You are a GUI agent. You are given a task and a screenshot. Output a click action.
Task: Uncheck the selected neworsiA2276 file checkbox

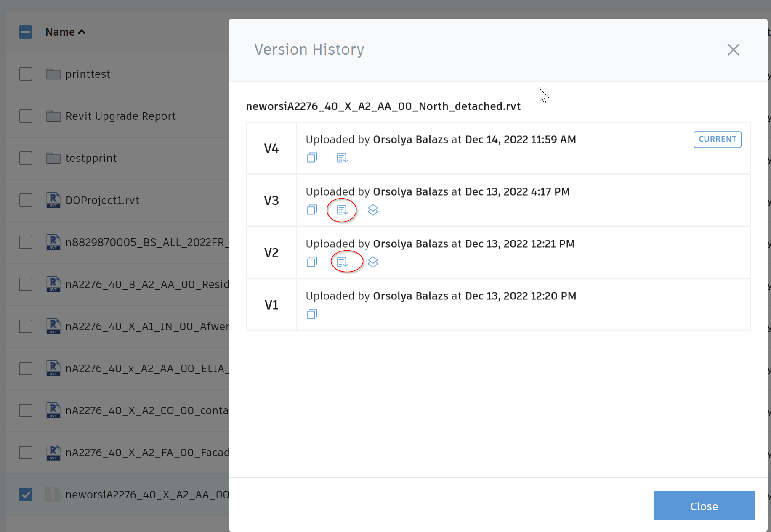click(x=26, y=495)
